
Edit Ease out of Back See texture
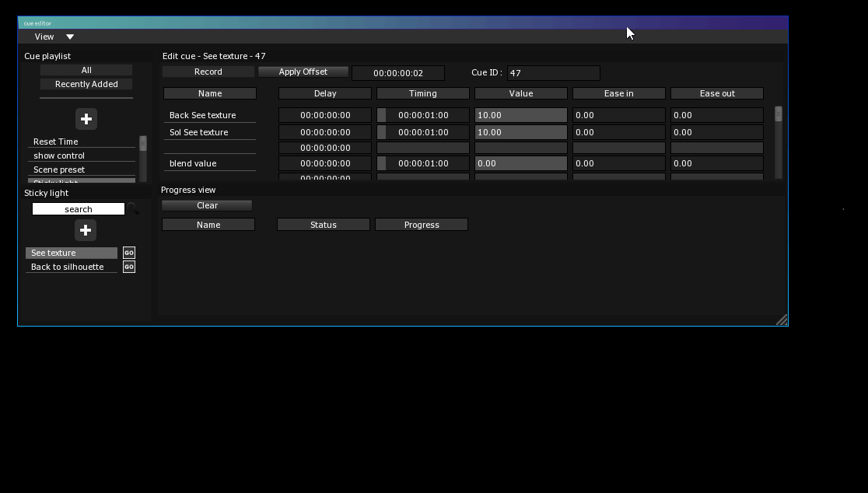tap(717, 115)
